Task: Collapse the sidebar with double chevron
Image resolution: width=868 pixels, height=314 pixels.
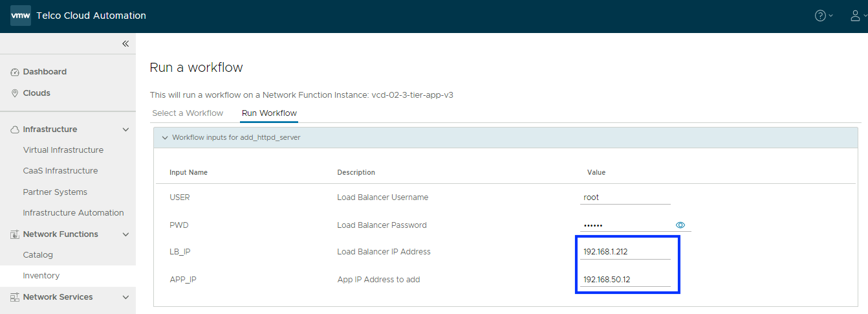Action: (x=125, y=43)
